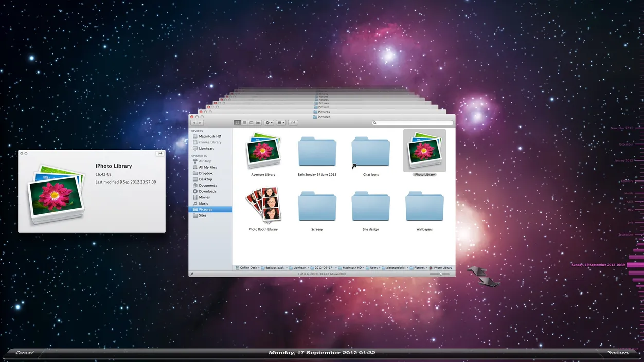
Task: Jump to January 2012 on timeline
Action: pyautogui.click(x=623, y=161)
